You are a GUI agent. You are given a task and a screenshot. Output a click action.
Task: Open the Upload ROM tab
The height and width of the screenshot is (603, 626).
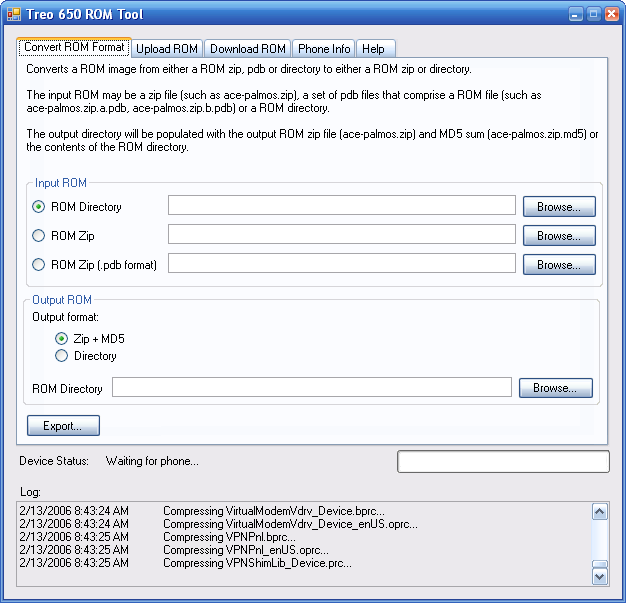tap(167, 49)
